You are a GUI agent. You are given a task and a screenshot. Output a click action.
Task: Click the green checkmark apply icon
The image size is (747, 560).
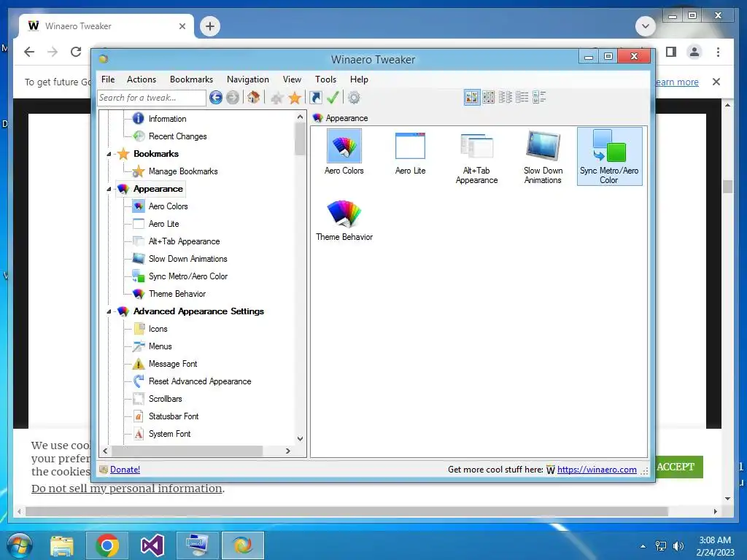pos(333,98)
